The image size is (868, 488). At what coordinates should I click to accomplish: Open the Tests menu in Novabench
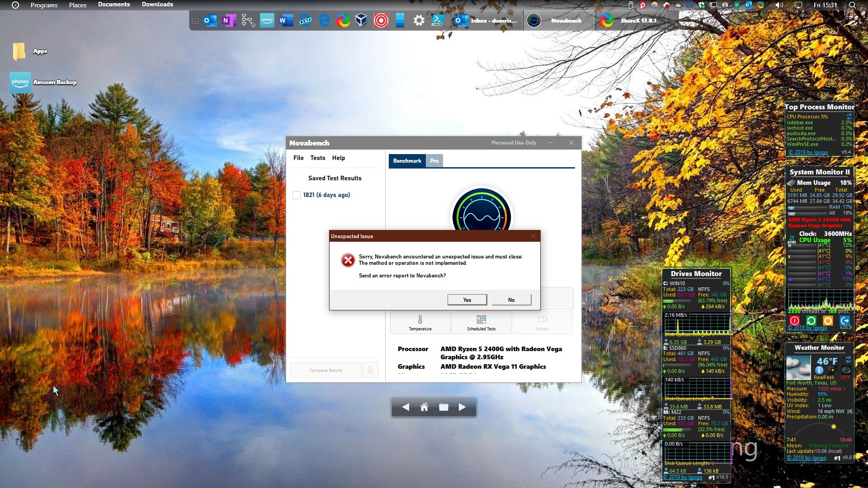pos(317,158)
